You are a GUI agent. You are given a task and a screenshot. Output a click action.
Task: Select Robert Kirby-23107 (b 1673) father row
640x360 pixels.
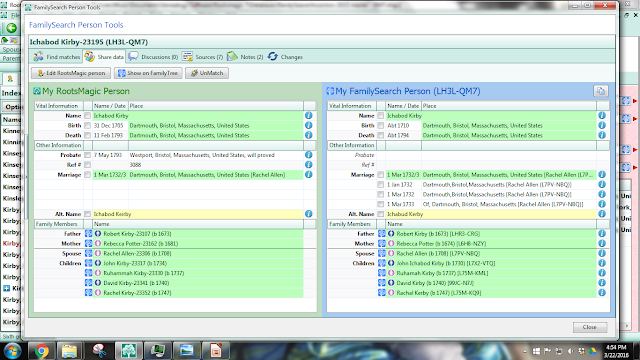(x=198, y=234)
